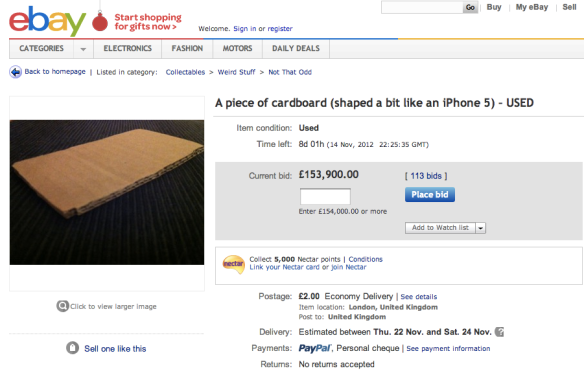The image size is (584, 373).
Task: Open the Electronics tab
Action: pyautogui.click(x=128, y=49)
